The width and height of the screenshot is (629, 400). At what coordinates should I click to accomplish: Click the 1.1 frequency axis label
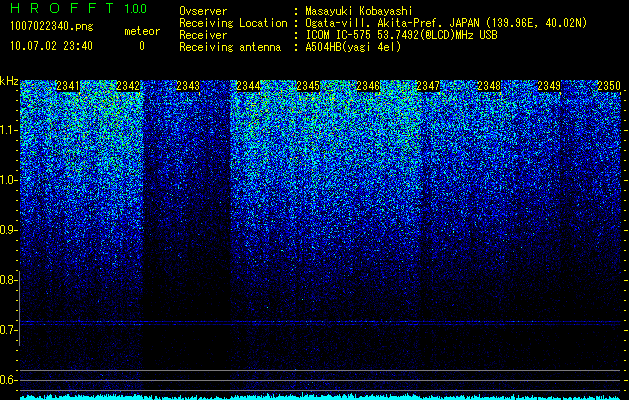8,130
